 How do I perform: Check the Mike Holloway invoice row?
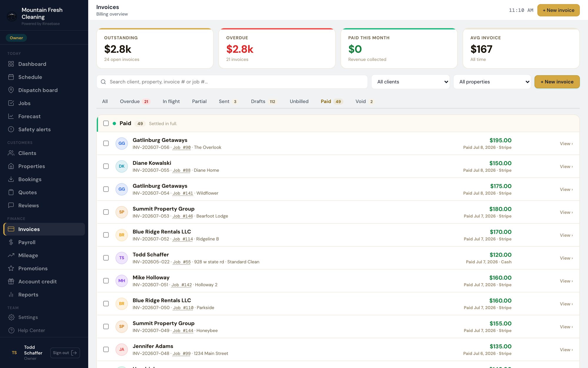(106, 281)
